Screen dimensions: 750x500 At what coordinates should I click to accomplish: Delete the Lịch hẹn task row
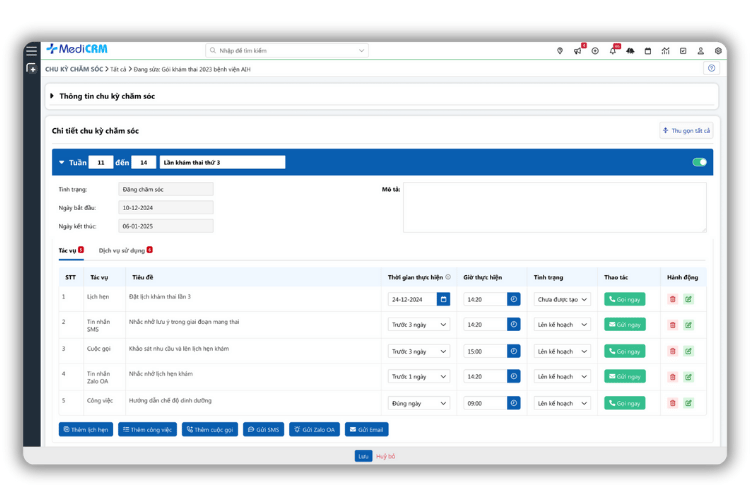coord(673,299)
